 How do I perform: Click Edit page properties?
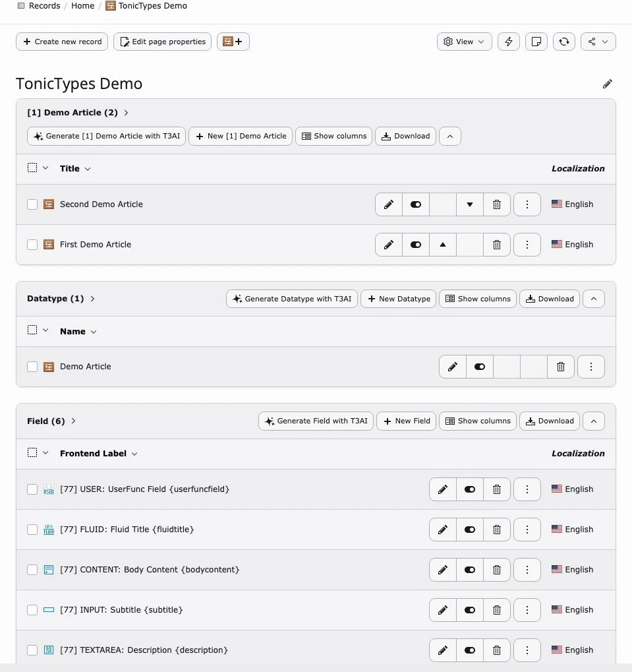coord(162,42)
